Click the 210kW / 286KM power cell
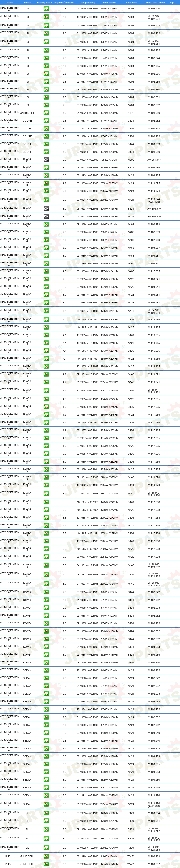 (109, 374)
